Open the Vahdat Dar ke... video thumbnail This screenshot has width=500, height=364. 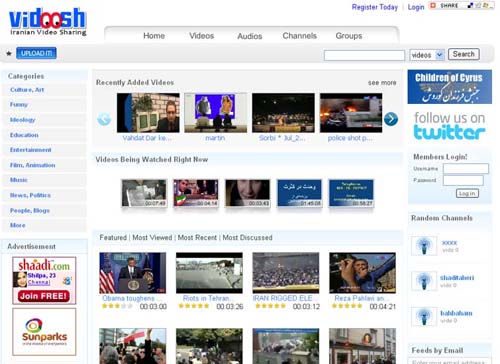tap(148, 113)
